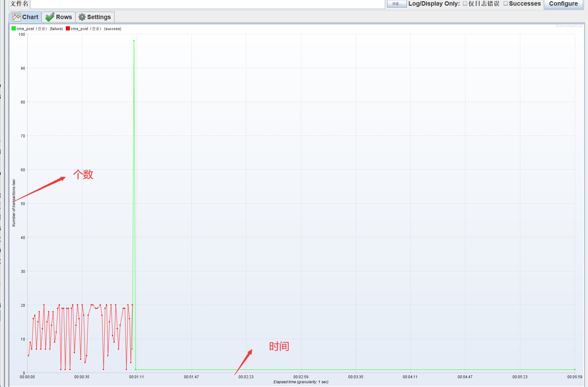Focus the filename input field
The image size is (588, 387).
(207, 4)
